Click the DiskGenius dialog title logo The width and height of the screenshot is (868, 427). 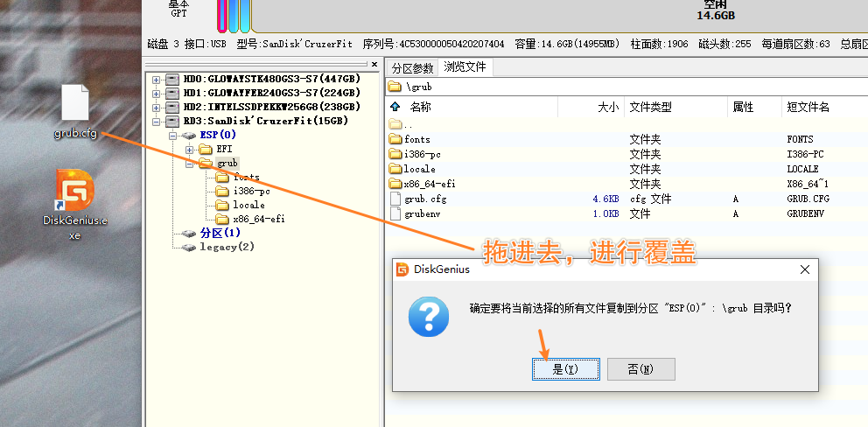pyautogui.click(x=403, y=269)
